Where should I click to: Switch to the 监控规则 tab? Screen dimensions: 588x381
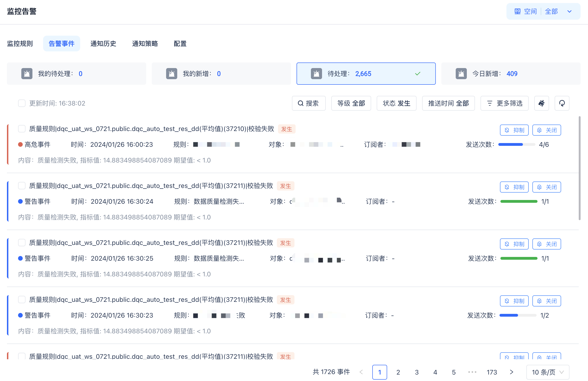(x=20, y=44)
